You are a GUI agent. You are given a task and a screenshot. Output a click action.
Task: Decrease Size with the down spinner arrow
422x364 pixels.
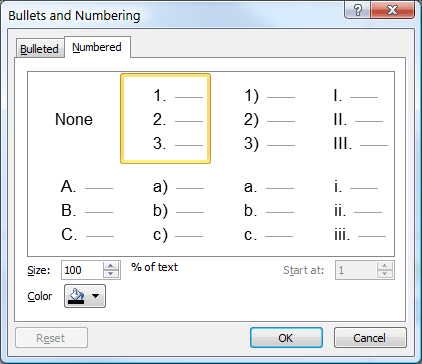tap(111, 274)
